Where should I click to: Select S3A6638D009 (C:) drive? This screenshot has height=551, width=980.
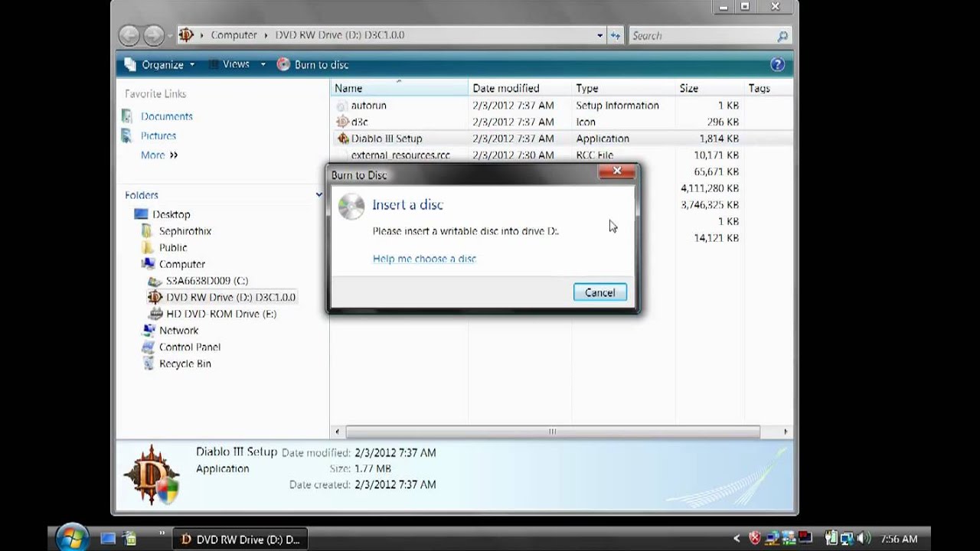point(207,281)
